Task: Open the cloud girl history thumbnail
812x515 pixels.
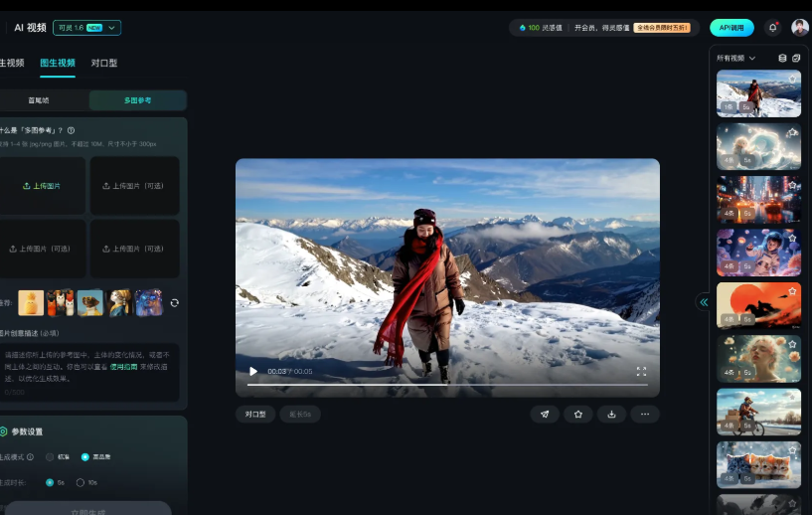Action: (758, 146)
